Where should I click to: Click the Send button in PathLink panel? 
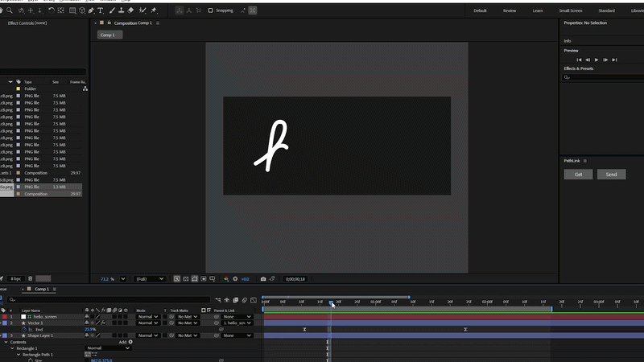[611, 175]
